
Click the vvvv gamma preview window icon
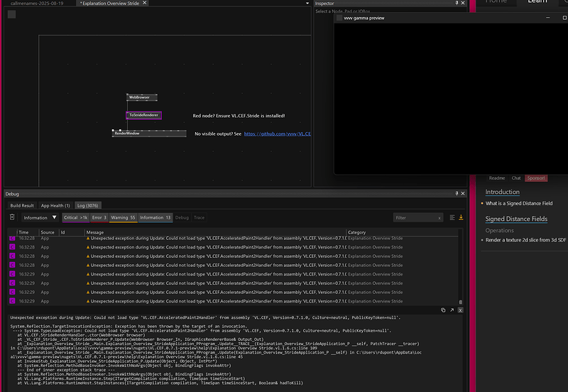[x=339, y=18]
